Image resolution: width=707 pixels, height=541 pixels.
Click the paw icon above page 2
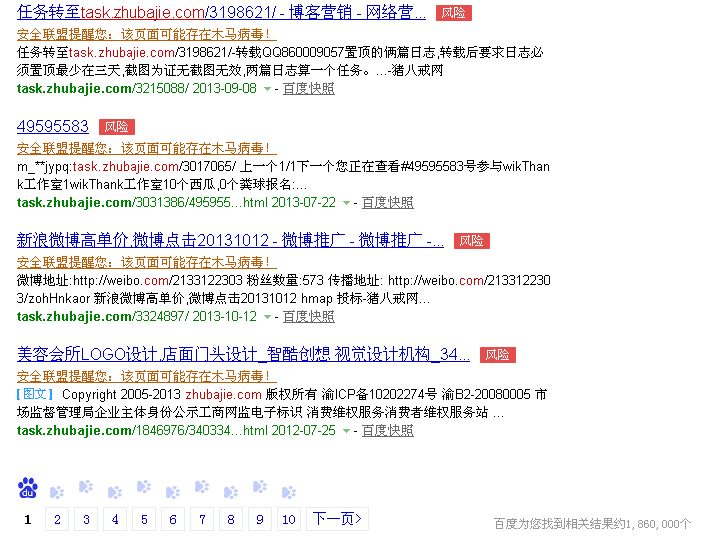click(57, 492)
